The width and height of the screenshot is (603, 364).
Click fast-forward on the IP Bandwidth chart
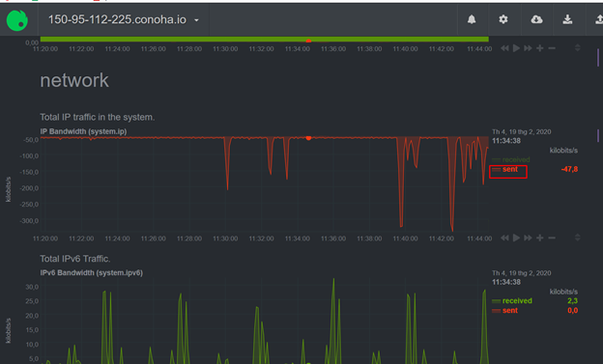click(528, 238)
